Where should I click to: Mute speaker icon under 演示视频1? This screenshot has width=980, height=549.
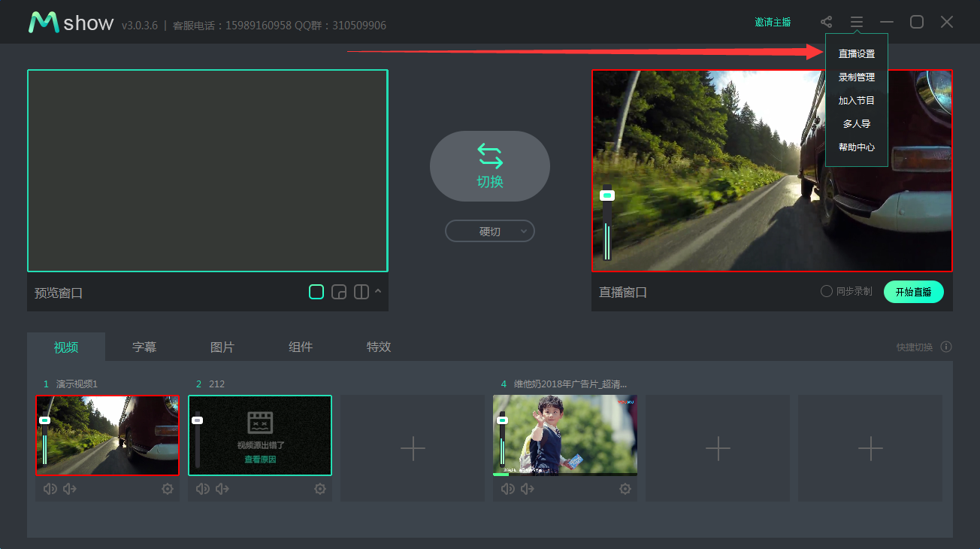coord(50,489)
